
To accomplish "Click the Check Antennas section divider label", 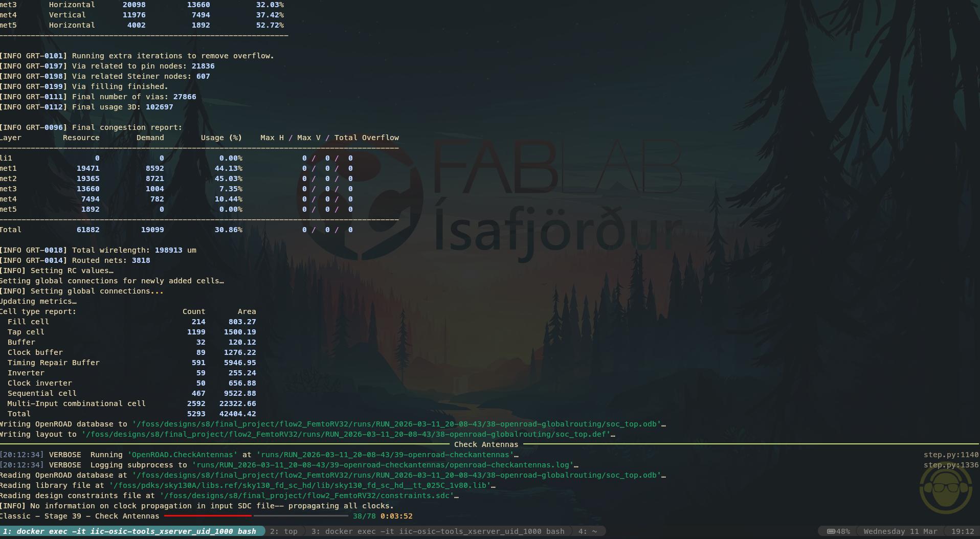I will pos(486,444).
